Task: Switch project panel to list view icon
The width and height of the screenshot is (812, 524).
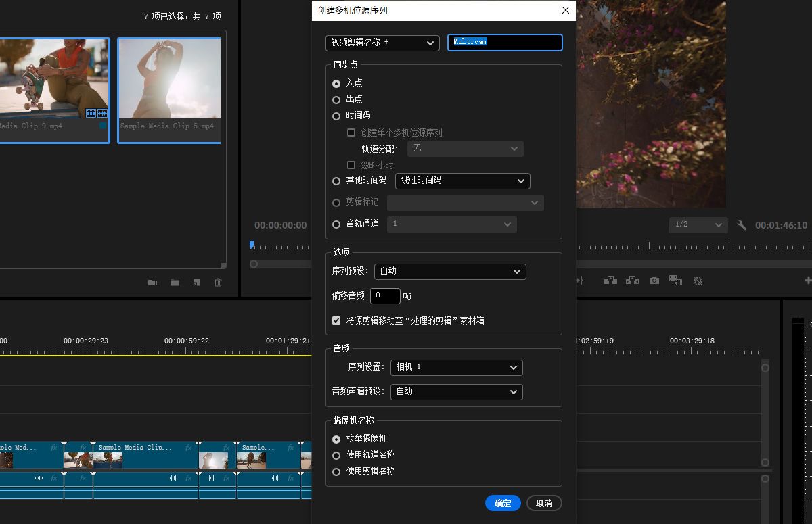Action: (x=153, y=283)
